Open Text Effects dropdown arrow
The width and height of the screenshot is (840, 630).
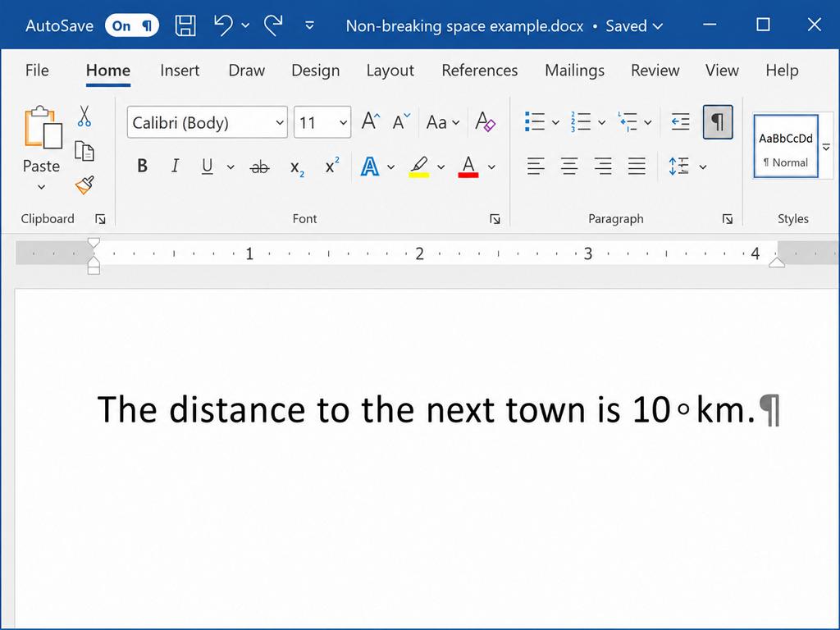[391, 167]
